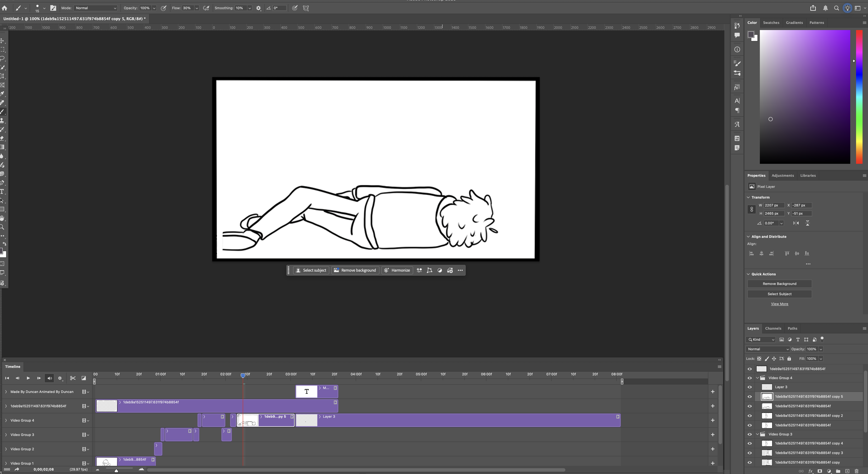Screen dimensions: 868x474
Task: Select the Hand tool
Action: point(2,218)
